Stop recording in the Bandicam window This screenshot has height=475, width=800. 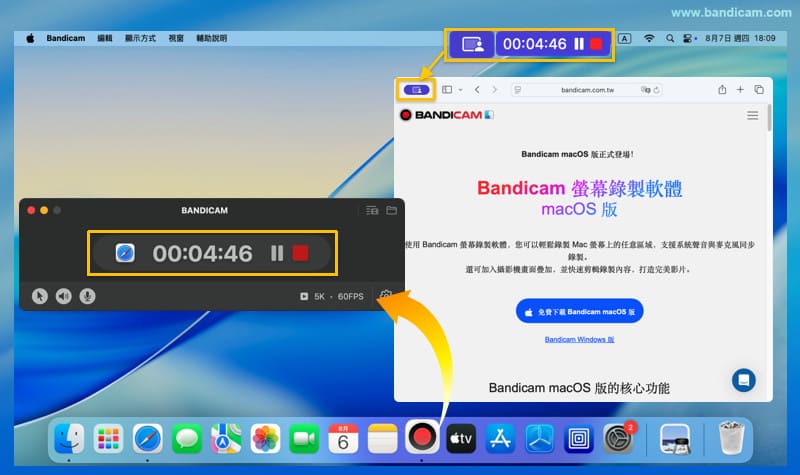300,253
